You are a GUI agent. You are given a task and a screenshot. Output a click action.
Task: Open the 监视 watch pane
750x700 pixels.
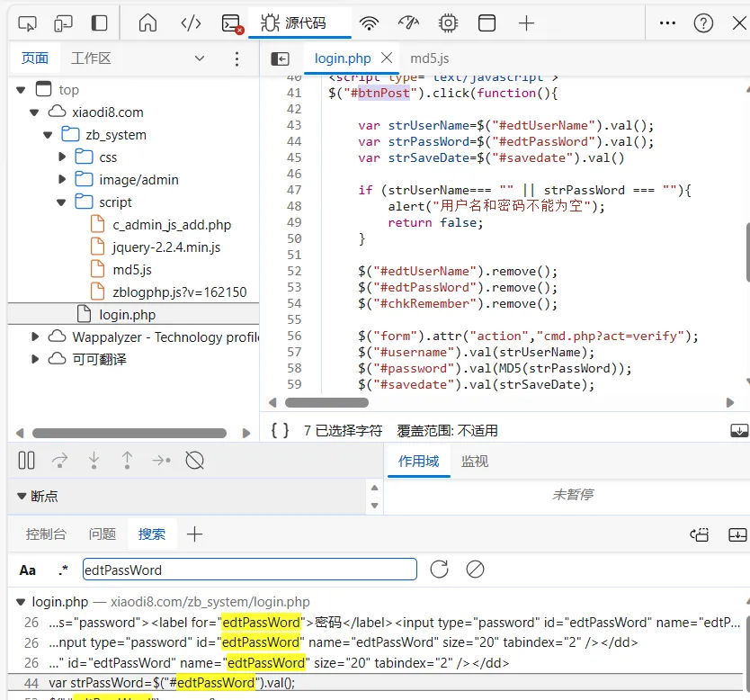474,461
